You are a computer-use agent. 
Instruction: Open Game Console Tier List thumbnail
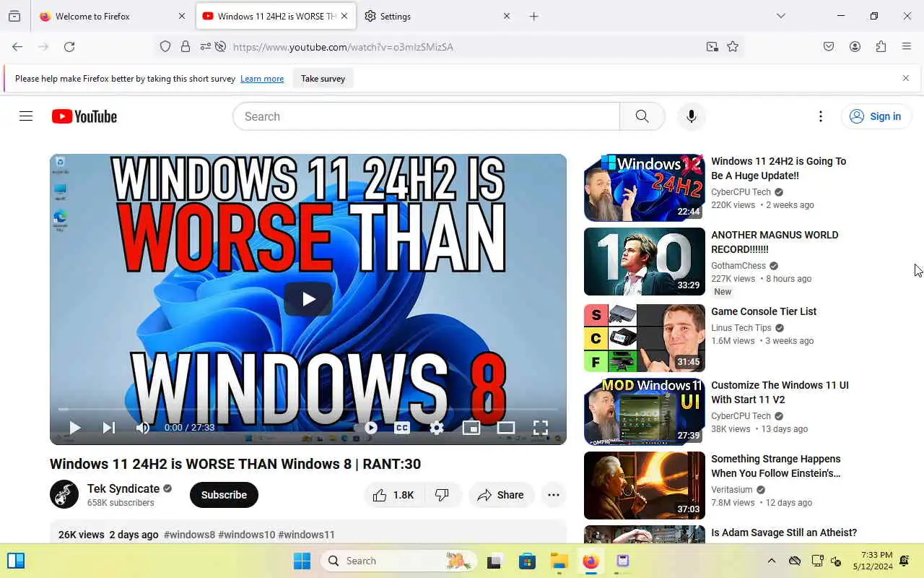point(645,338)
